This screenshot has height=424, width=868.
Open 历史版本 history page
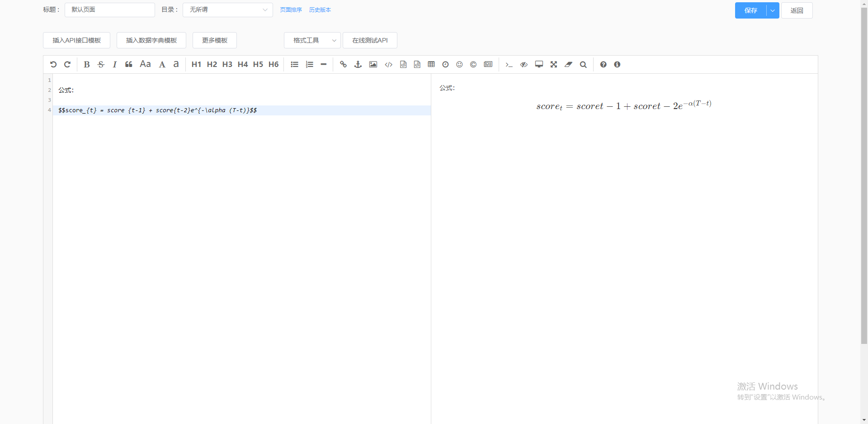click(x=320, y=10)
